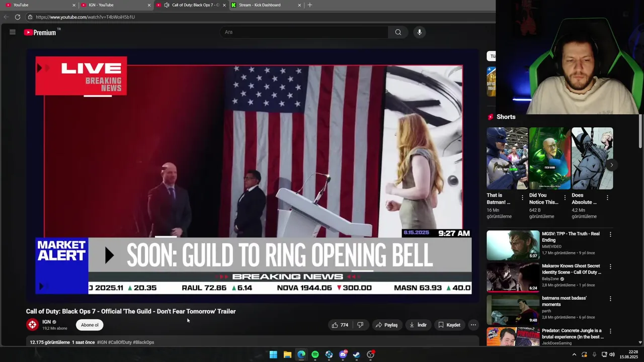
Task: Like the video with thumbs up (774)
Action: pyautogui.click(x=340, y=325)
